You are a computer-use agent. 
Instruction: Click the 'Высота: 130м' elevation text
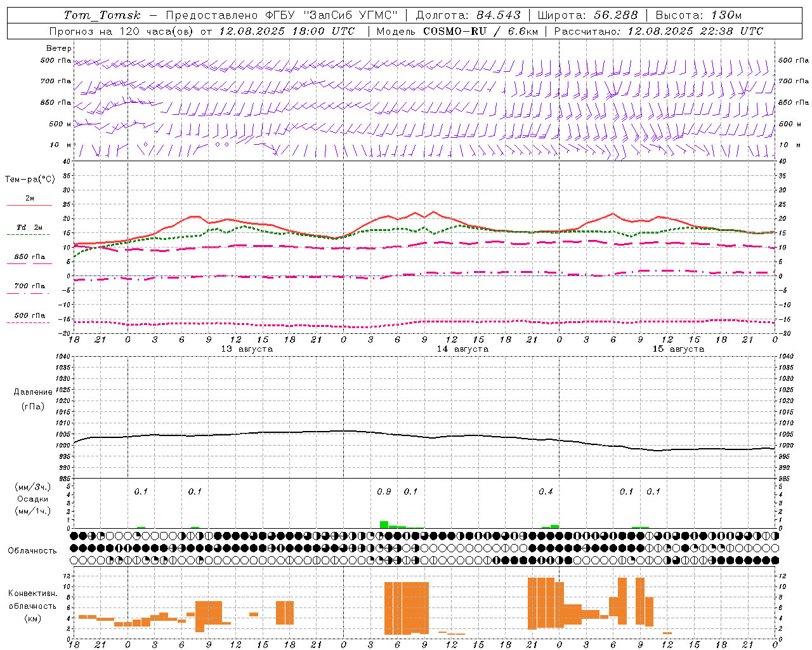[x=698, y=15]
